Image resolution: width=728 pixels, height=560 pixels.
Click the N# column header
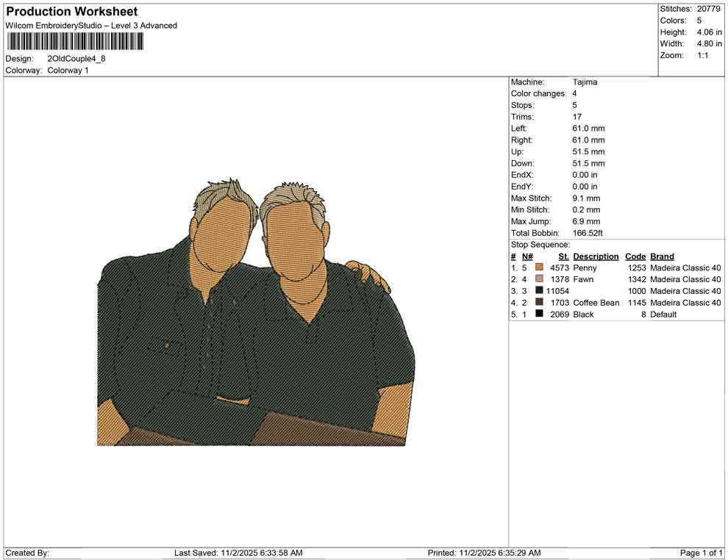tap(527, 256)
